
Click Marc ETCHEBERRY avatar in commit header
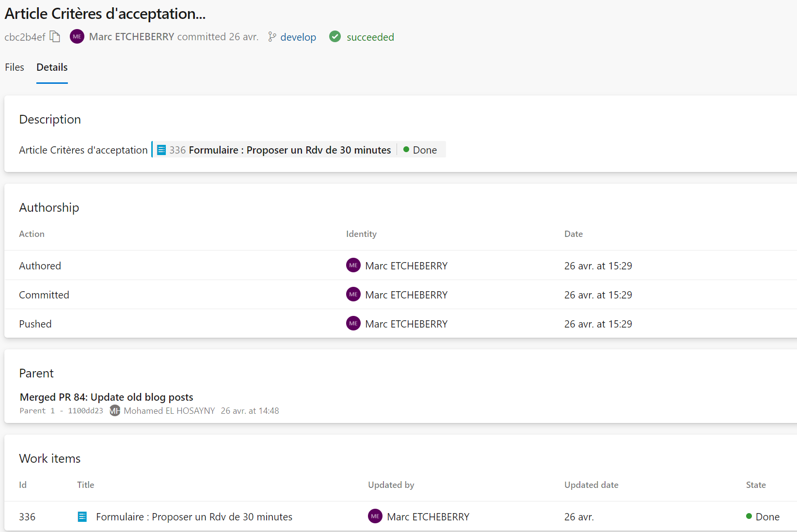coord(77,37)
